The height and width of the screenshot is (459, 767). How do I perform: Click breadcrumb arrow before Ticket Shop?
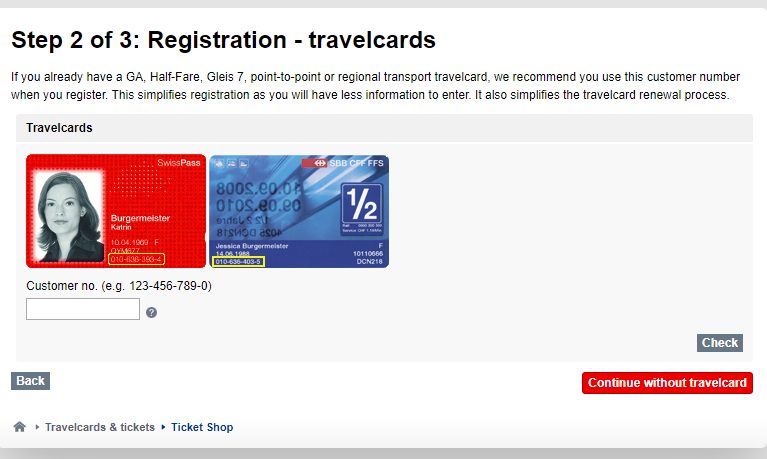pos(163,427)
